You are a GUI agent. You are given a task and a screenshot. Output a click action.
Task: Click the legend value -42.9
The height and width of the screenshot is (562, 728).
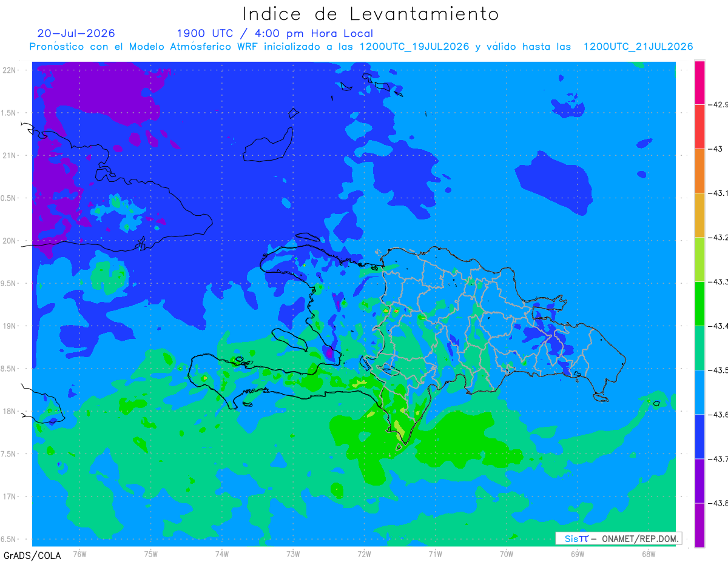(x=718, y=104)
